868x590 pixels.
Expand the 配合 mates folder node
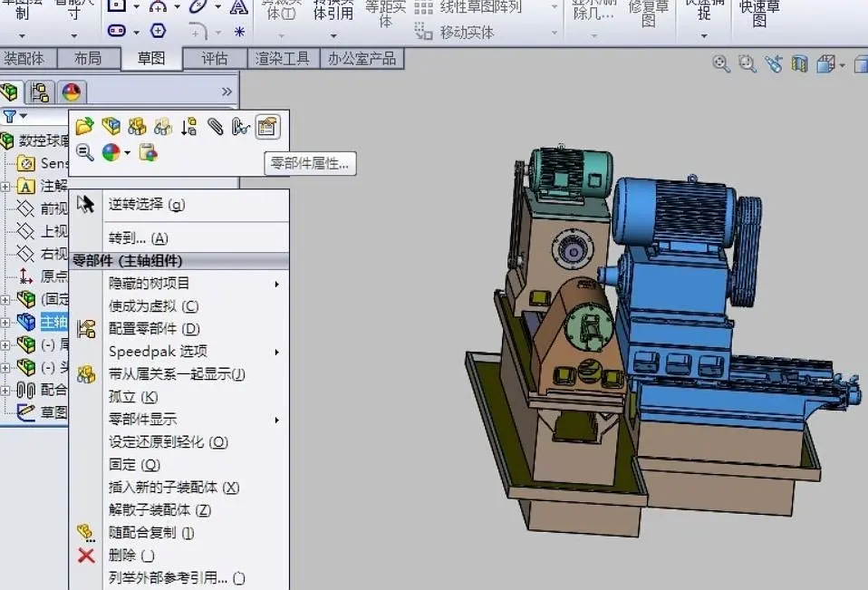click(5, 390)
